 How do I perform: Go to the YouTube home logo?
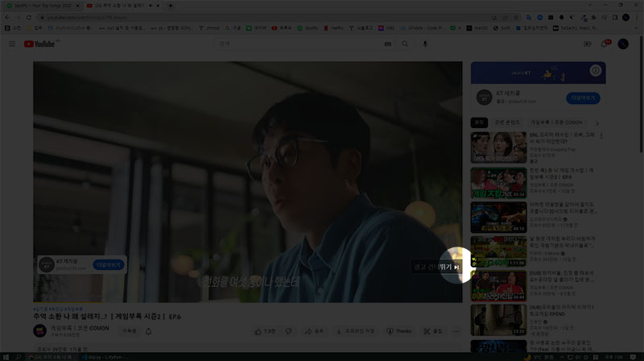tap(39, 44)
